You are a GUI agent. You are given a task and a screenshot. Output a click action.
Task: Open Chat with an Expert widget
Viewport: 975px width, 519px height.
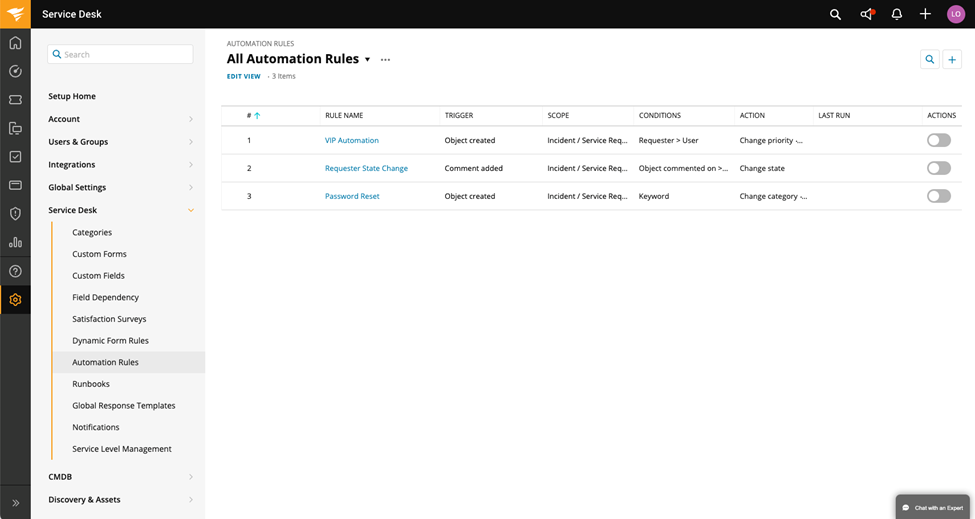point(933,507)
